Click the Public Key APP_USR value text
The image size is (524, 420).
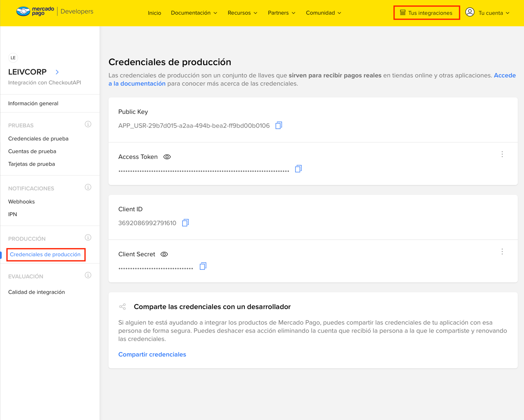(x=194, y=126)
